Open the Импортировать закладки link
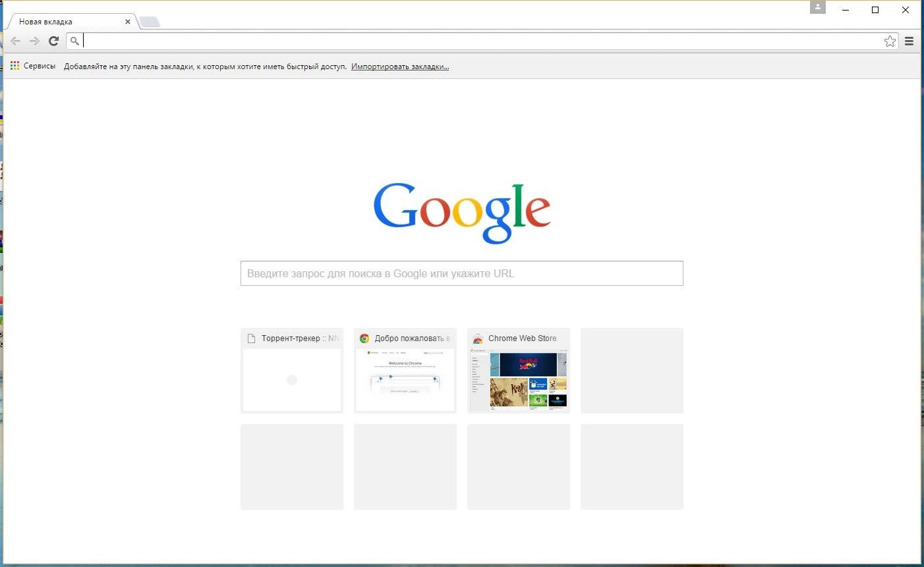Screen dimensions: 924x567 click(400, 67)
